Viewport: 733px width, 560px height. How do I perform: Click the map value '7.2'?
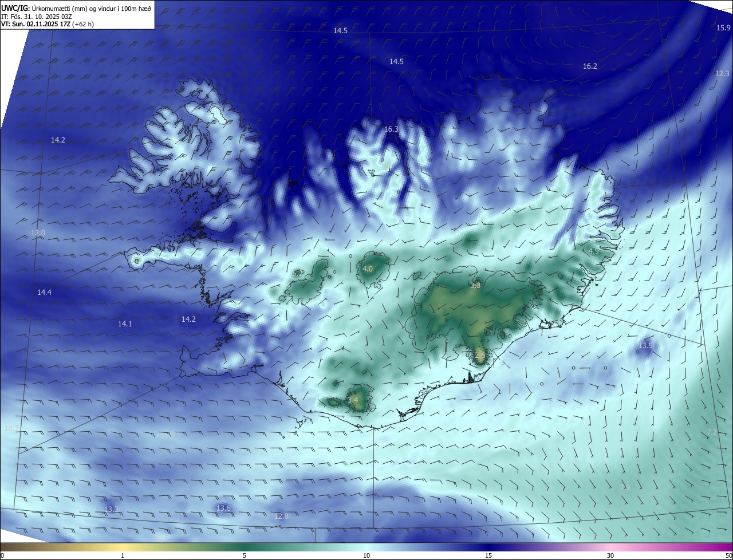tap(712, 432)
